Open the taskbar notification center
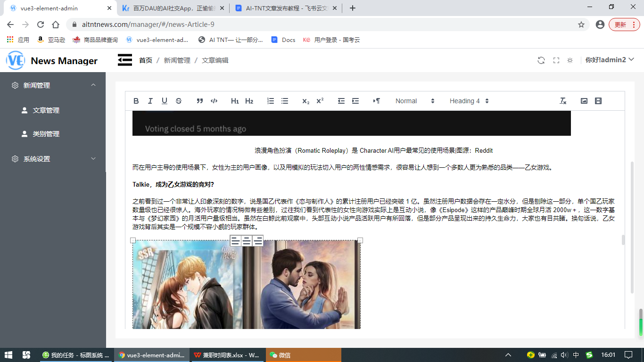 (628, 355)
